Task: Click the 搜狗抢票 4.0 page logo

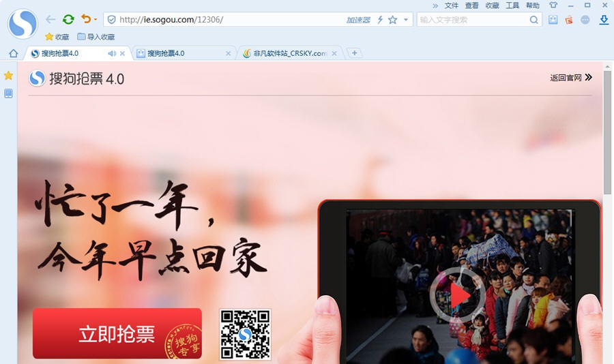Action: tap(76, 78)
